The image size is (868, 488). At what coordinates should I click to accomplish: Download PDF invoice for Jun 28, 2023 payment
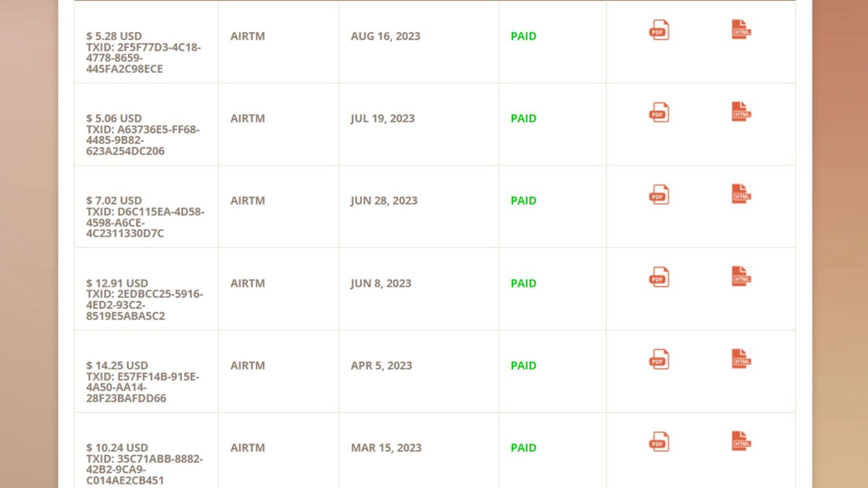point(658,195)
